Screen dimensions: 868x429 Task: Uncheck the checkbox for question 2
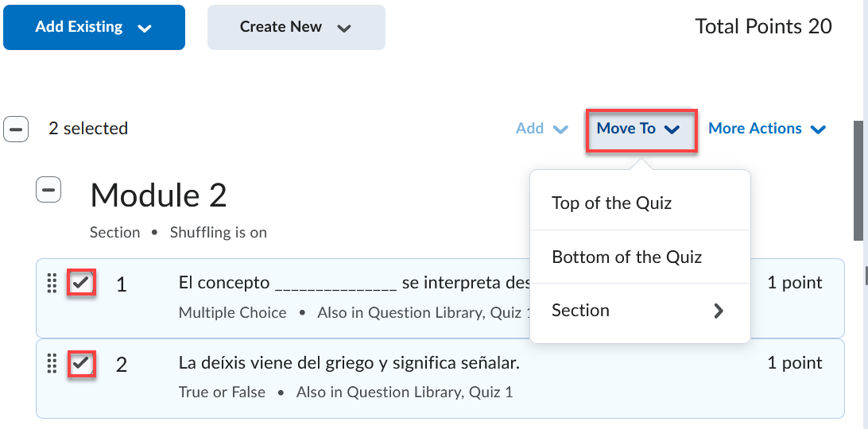(x=81, y=364)
